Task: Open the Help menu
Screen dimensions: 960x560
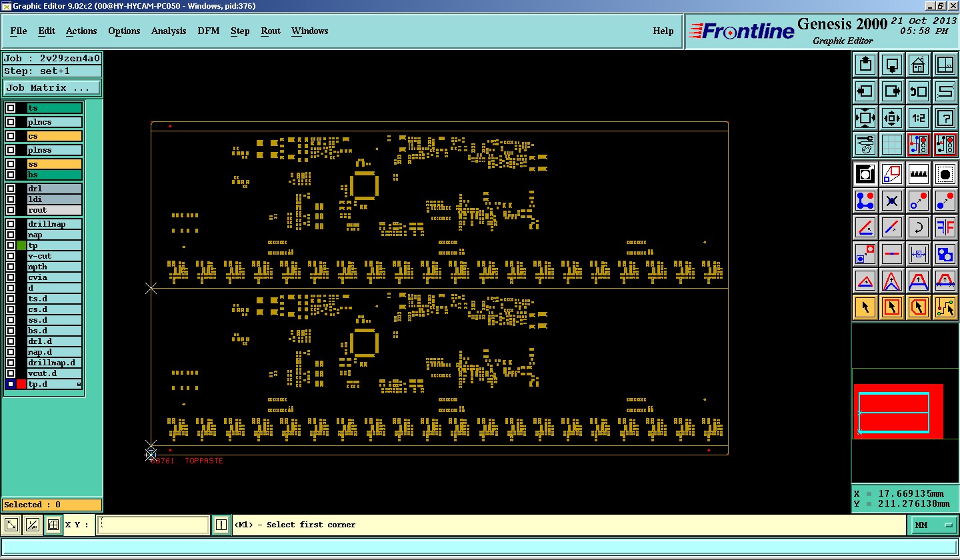Action: coord(663,31)
